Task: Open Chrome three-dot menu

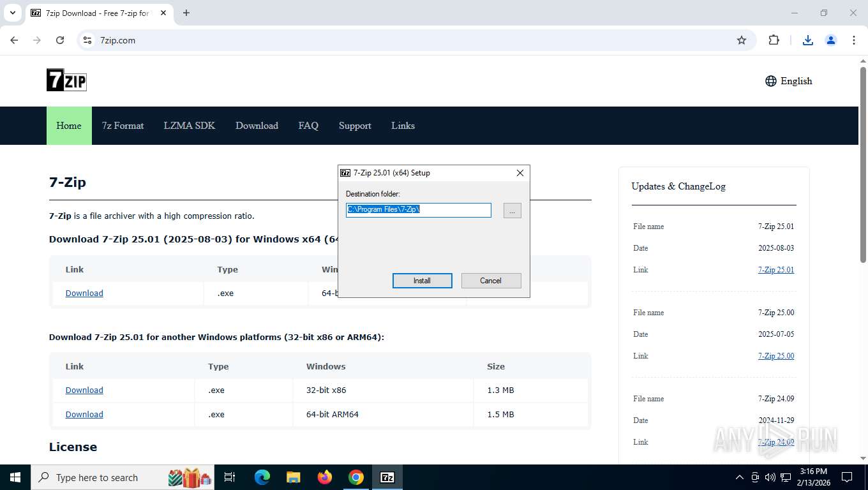Action: tap(854, 40)
